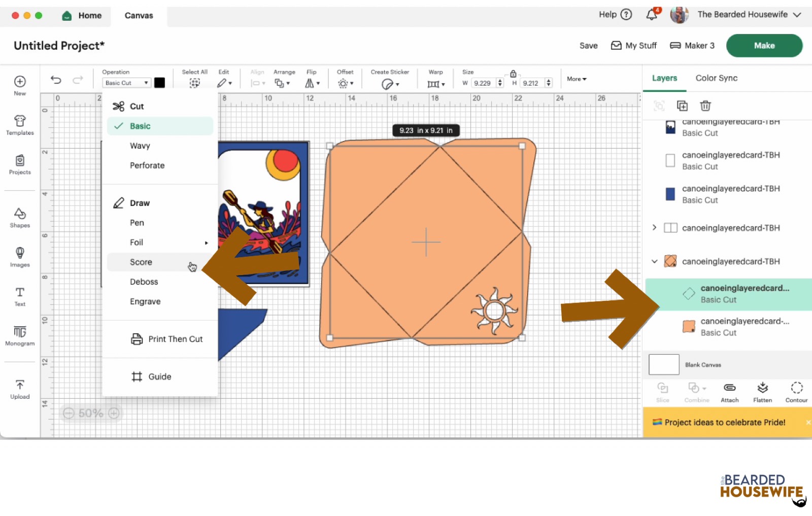The image size is (812, 516).
Task: Select the orange envelope Basic Cut sublayer
Action: 729,327
